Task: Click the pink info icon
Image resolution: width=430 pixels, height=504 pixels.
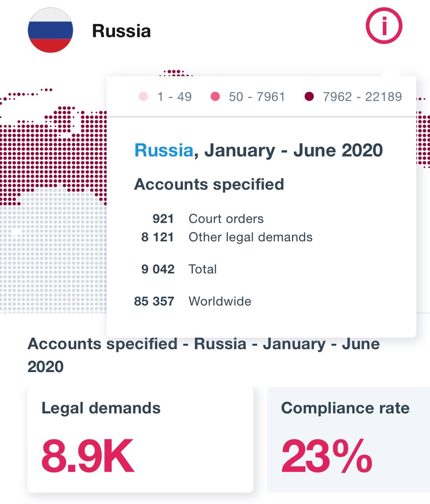Action: coord(384,26)
